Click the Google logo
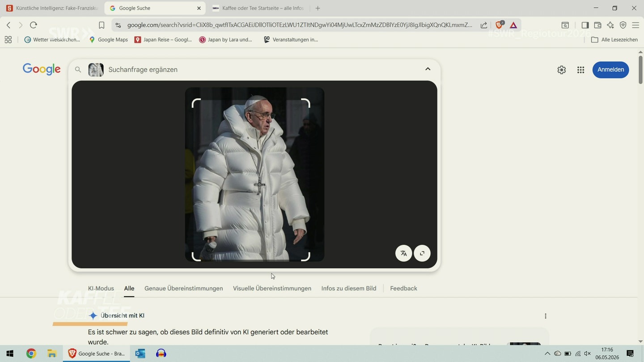 pos(42,69)
